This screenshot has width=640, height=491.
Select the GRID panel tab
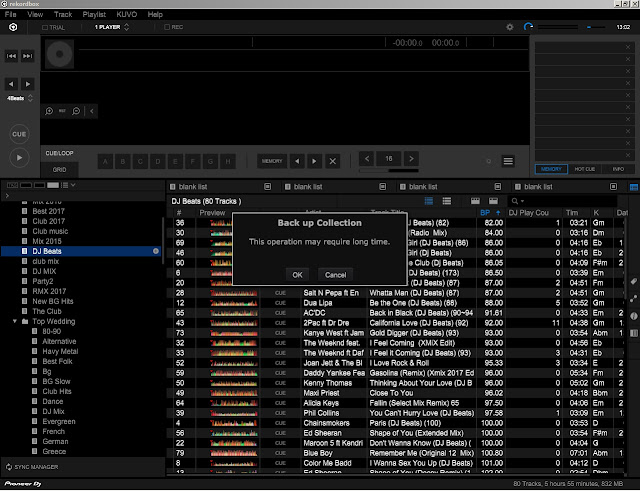tap(60, 169)
